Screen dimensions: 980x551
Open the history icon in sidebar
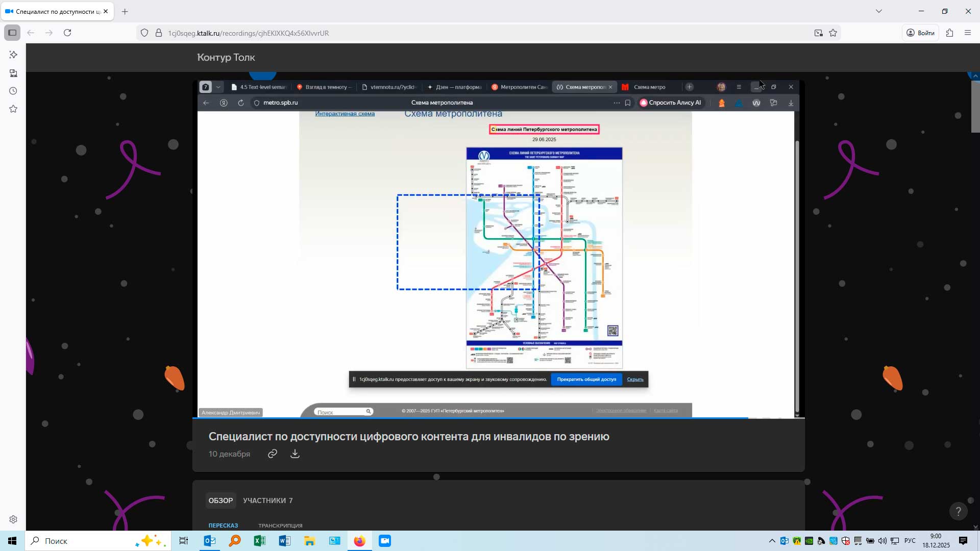pyautogui.click(x=13, y=91)
